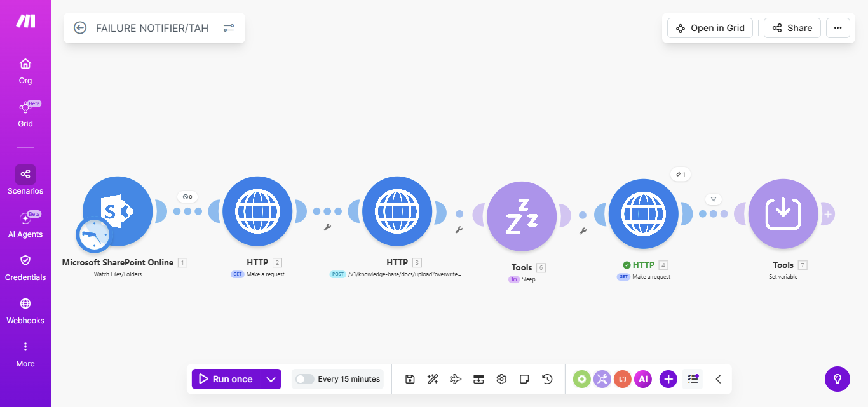This screenshot has width=868, height=407.
Task: Click the magic wand auto-align icon
Action: point(433,379)
